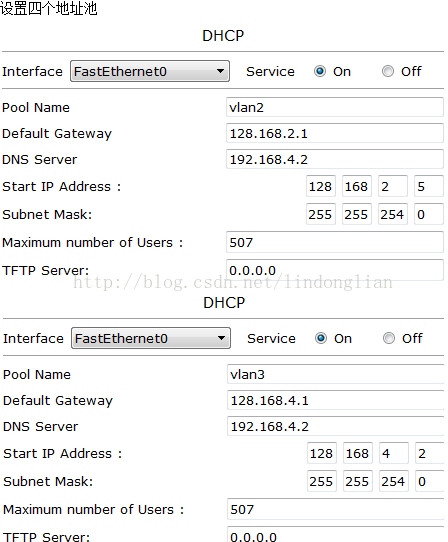The image size is (448, 542).
Task: Open the Interface dropdown for vlan2 pool
Action: (x=150, y=71)
